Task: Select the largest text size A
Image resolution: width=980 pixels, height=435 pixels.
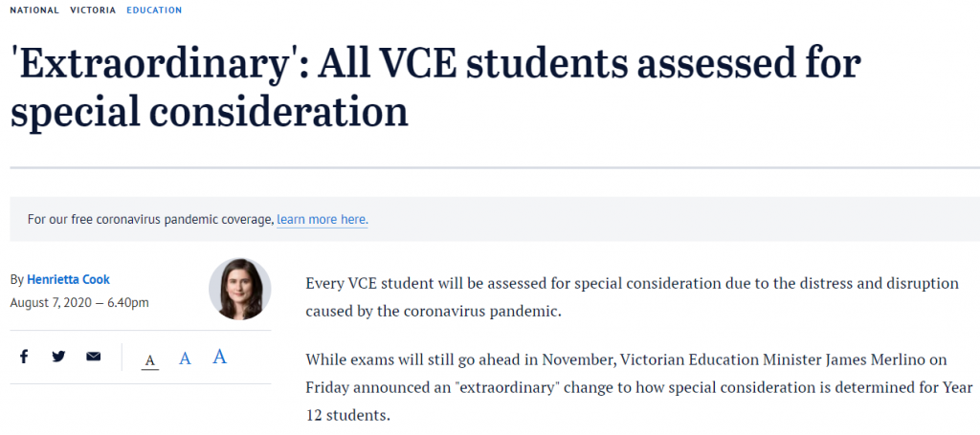Action: coord(219,357)
